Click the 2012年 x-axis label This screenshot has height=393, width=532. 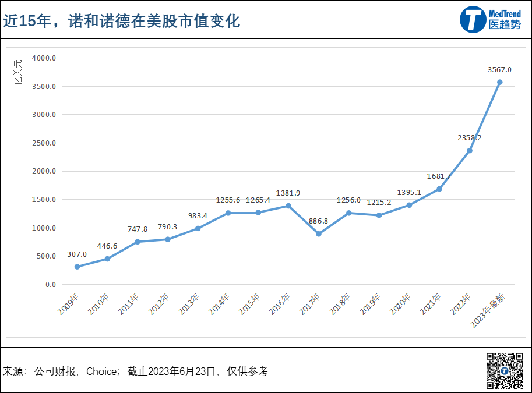coord(159,304)
